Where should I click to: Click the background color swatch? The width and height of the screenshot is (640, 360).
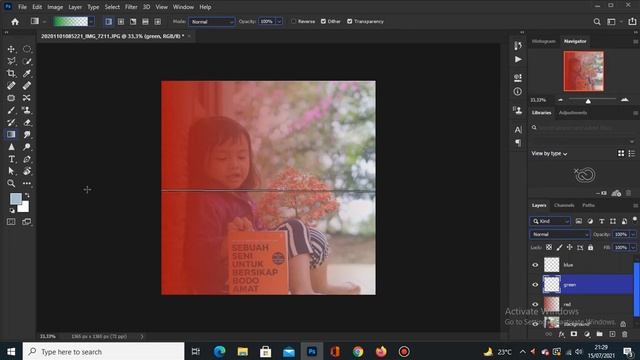click(24, 208)
